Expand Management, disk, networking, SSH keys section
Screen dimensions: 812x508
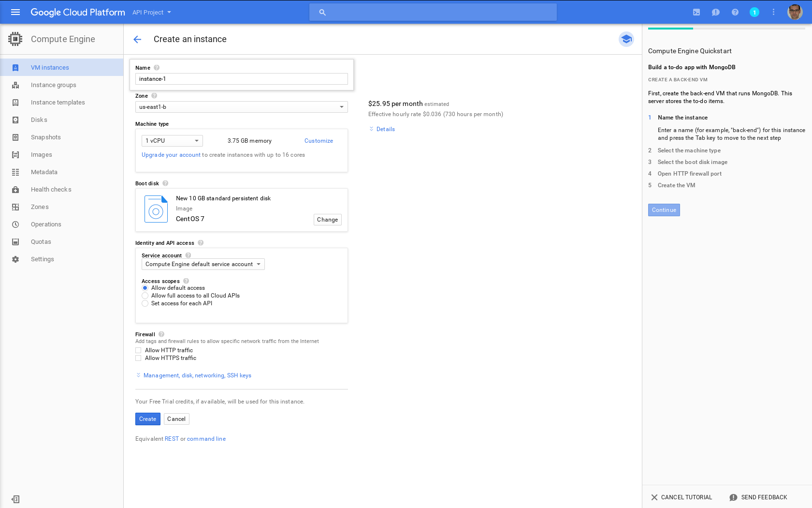click(197, 375)
